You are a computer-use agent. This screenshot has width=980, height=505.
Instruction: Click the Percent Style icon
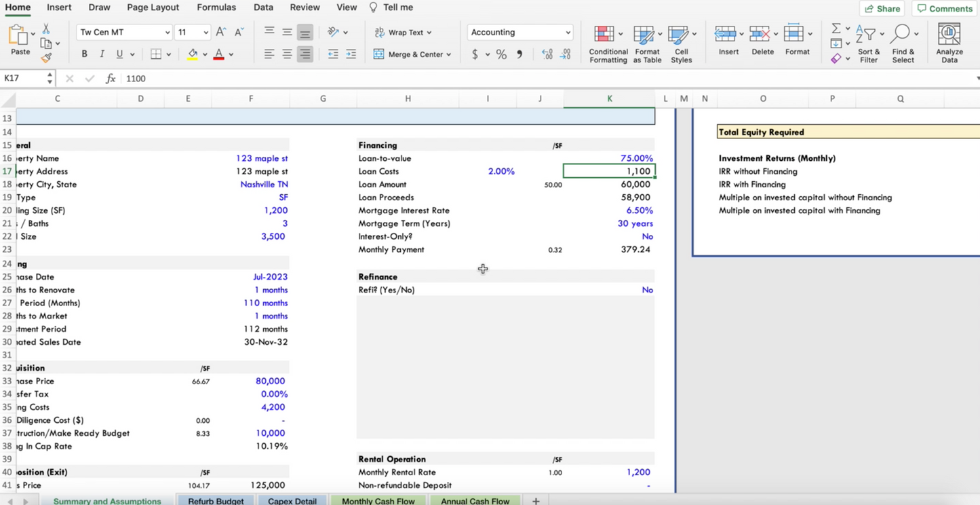point(501,54)
